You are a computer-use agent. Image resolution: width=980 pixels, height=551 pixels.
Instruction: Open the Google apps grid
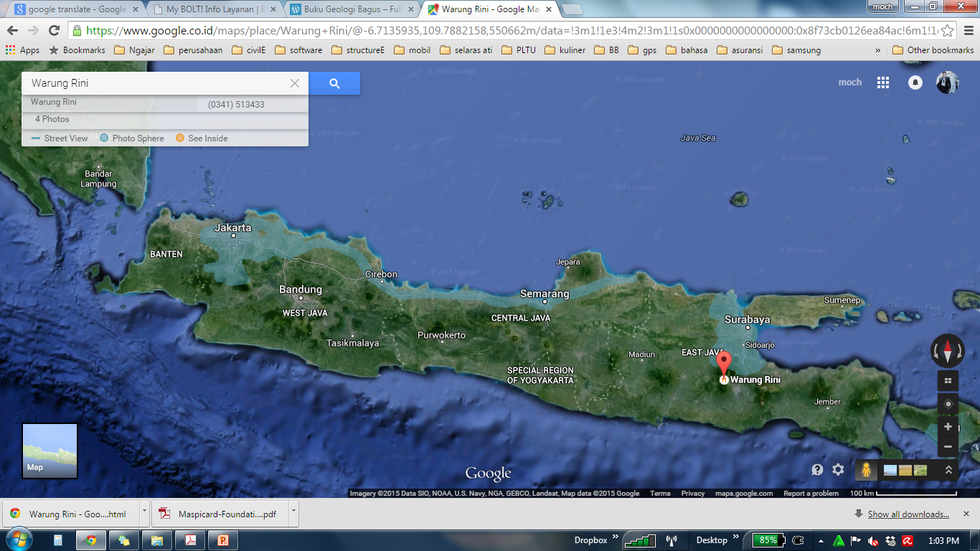point(883,83)
